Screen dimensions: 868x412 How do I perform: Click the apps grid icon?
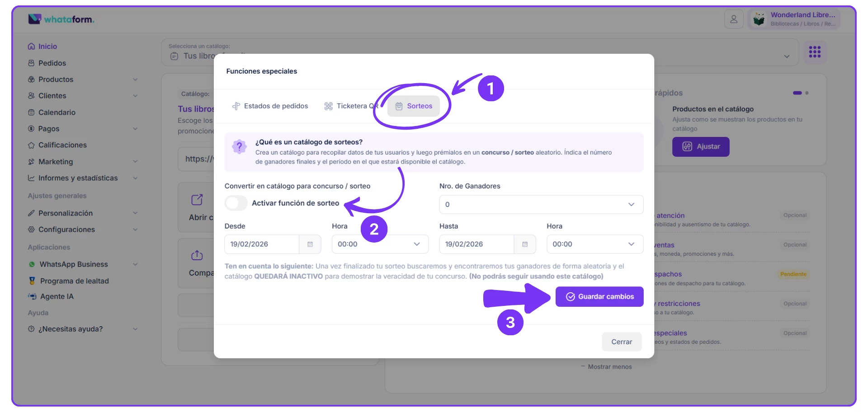(815, 52)
